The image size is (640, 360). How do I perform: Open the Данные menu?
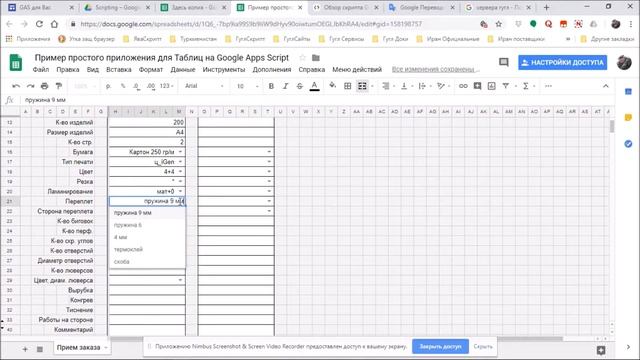(183, 70)
